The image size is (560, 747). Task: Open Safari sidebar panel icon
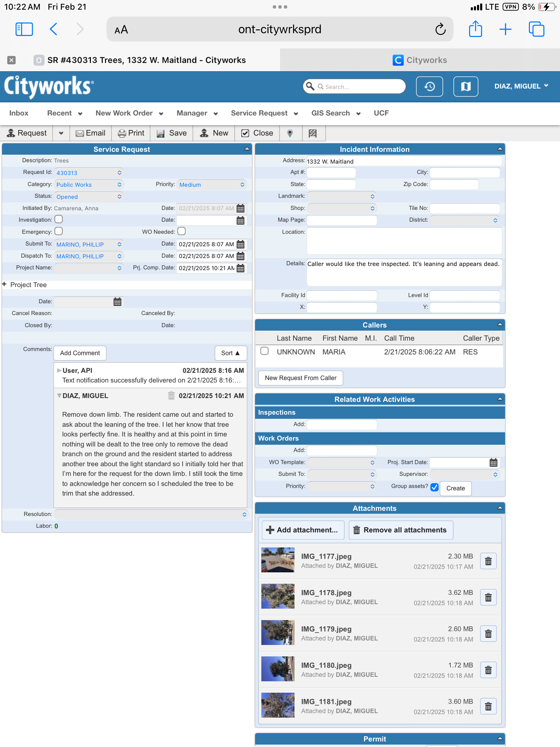click(24, 29)
